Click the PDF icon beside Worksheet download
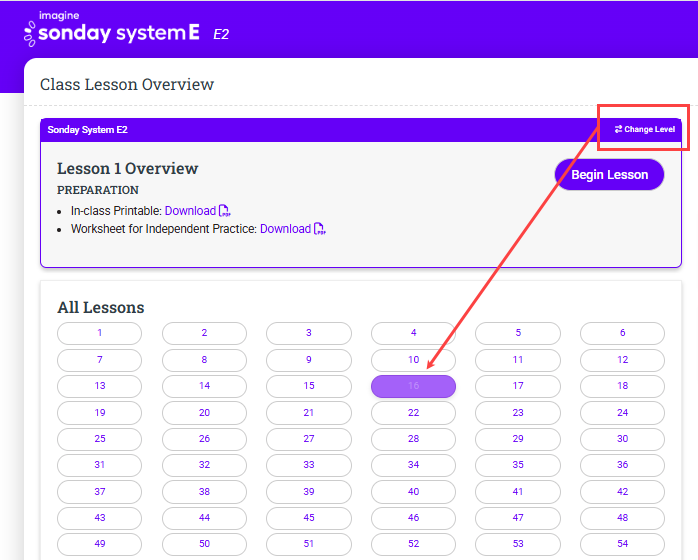The width and height of the screenshot is (698, 560). click(320, 229)
